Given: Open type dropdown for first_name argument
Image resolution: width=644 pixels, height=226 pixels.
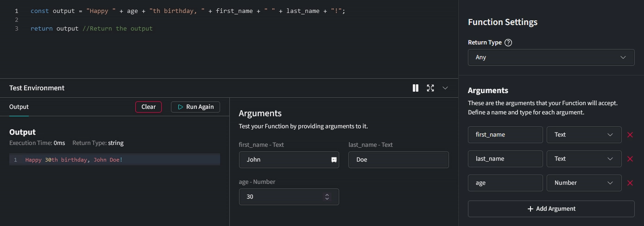Looking at the screenshot, I should [584, 135].
